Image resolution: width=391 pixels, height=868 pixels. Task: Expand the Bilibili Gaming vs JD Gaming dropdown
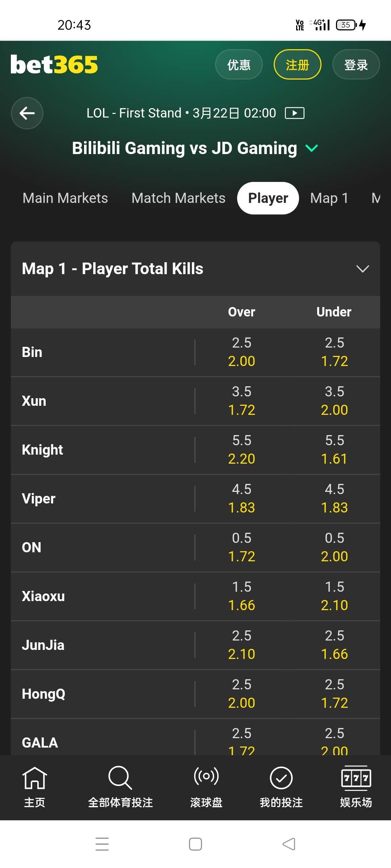tap(311, 148)
